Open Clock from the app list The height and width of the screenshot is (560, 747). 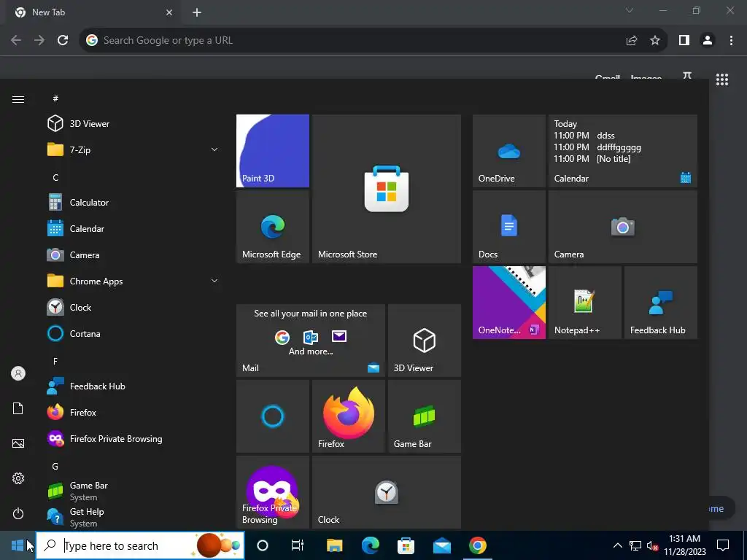click(133, 307)
